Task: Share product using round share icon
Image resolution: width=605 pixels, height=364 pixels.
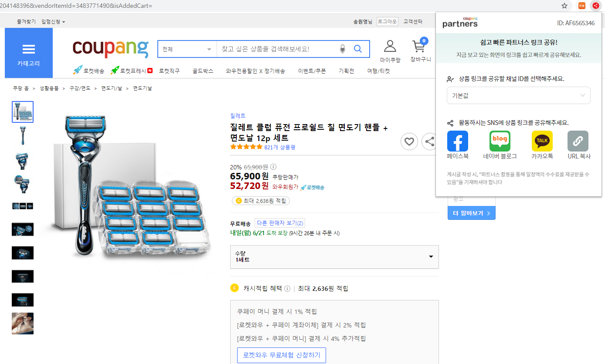Action: tap(430, 142)
